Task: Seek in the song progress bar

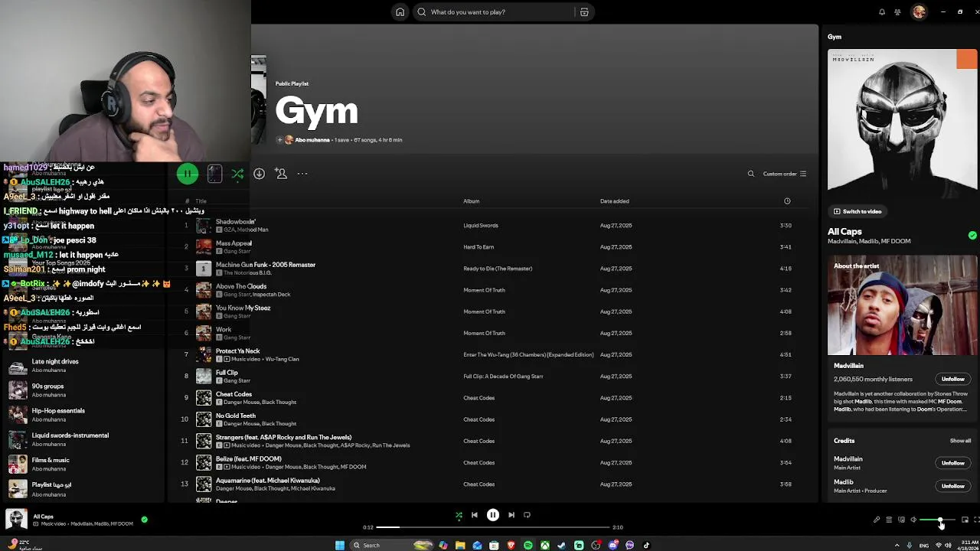Action: click(494, 527)
